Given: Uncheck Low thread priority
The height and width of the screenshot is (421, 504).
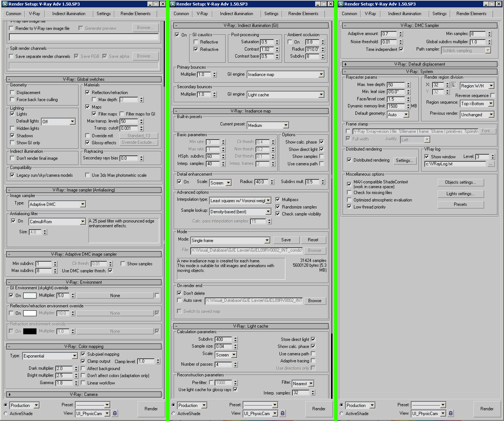Looking at the screenshot, I should coord(349,207).
